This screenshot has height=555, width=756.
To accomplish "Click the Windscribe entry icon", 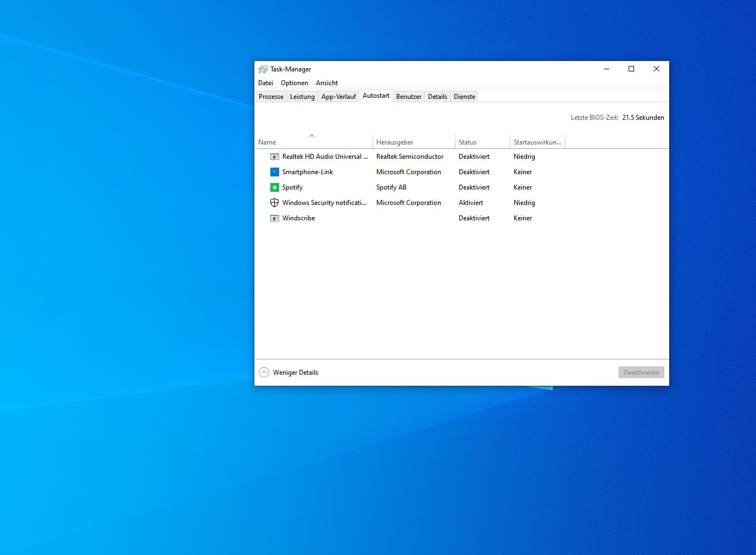I will tap(275, 218).
